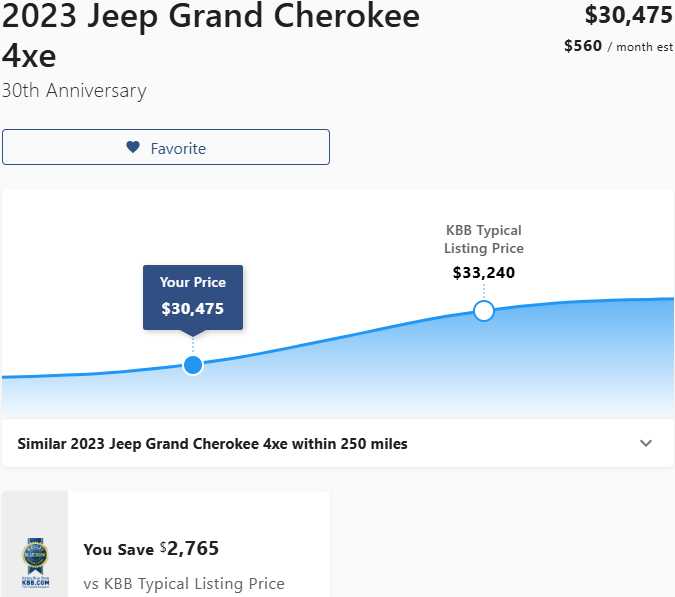This screenshot has width=675, height=597.
Task: Click the $30,475 price in the header
Action: (628, 15)
